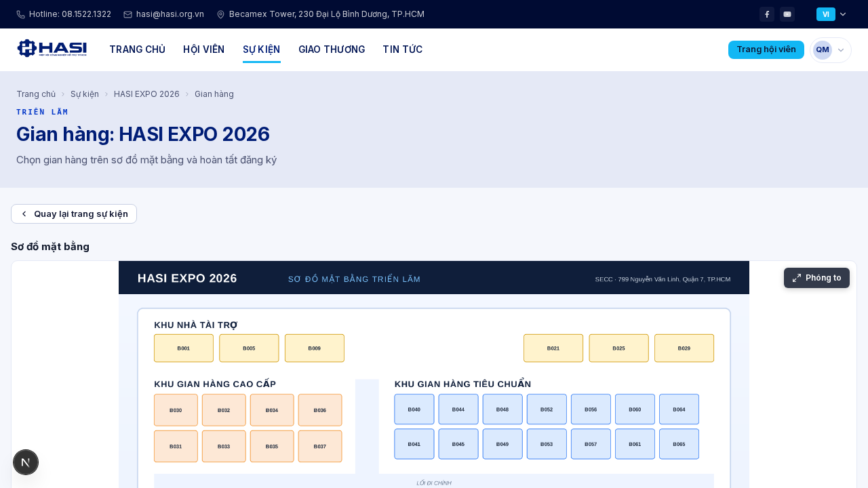868x488 pixels.
Task: Choose standard booth B057
Action: (591, 444)
